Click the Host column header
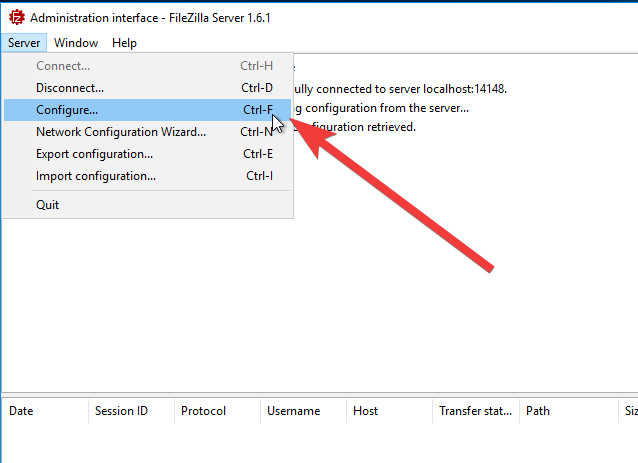 (366, 411)
